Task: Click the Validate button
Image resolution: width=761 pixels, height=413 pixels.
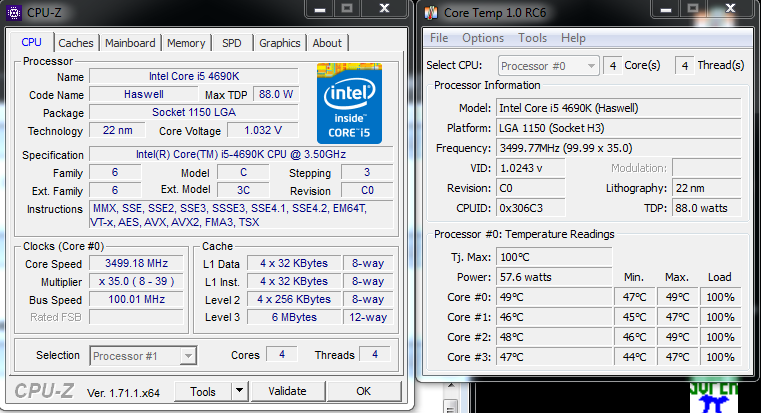Action: click(287, 391)
